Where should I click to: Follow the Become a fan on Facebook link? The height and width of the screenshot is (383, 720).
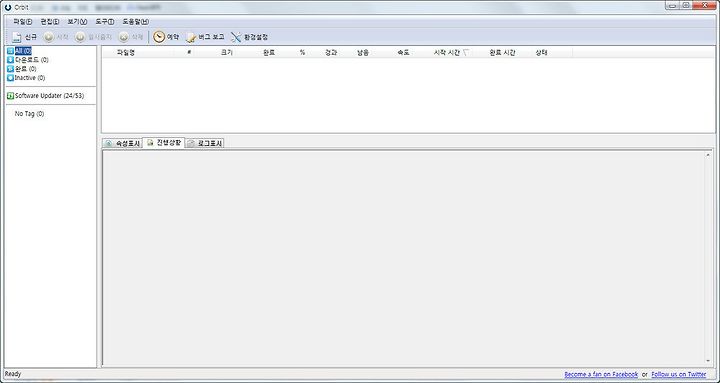[601, 374]
